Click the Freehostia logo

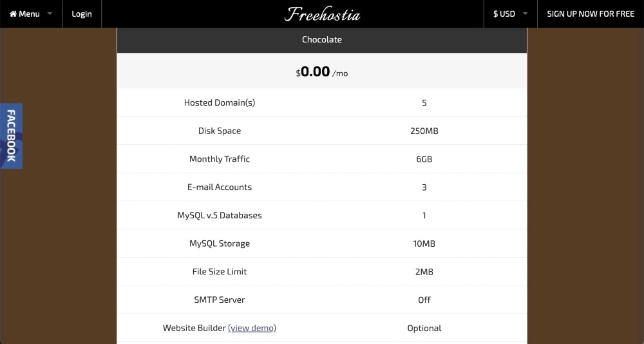tap(322, 14)
